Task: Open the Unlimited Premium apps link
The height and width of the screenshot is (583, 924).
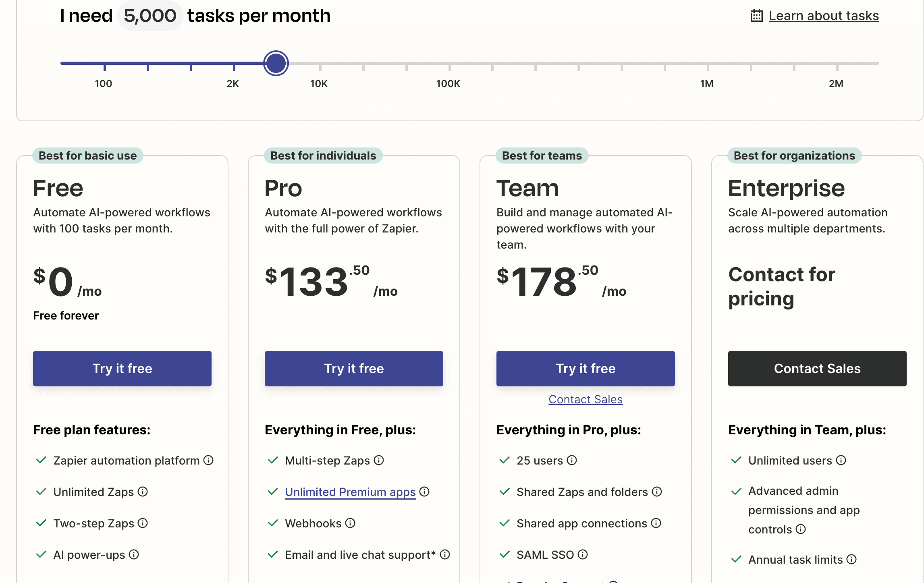Action: (x=350, y=492)
